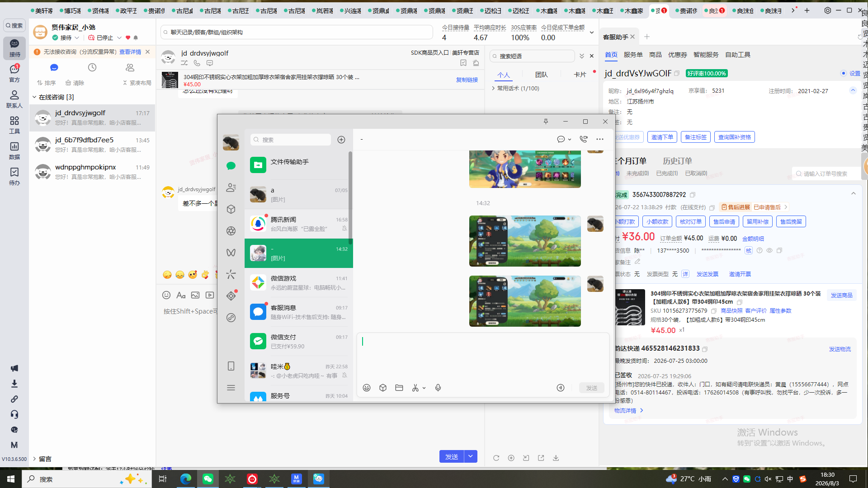Open 微信支付 chat in WeChat
This screenshot has height=488, width=868.
(x=298, y=341)
